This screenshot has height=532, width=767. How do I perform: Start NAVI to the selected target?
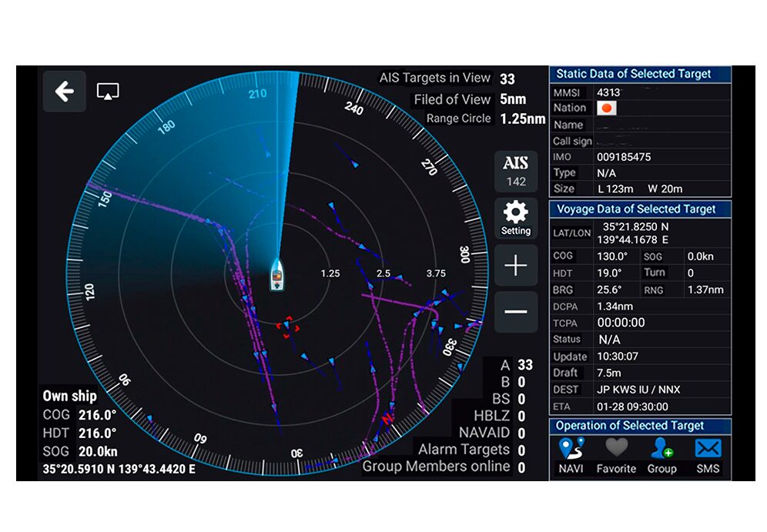pyautogui.click(x=571, y=456)
